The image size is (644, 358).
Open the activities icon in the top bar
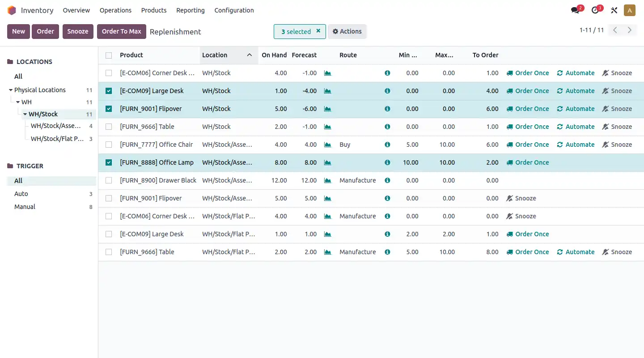596,9
